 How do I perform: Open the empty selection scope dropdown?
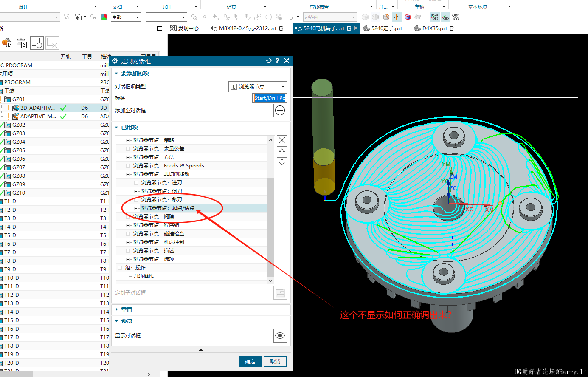point(166,17)
